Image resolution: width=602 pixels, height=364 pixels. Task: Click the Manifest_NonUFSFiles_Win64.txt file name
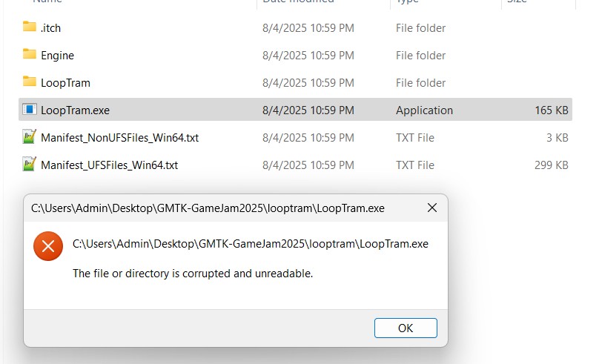point(119,138)
